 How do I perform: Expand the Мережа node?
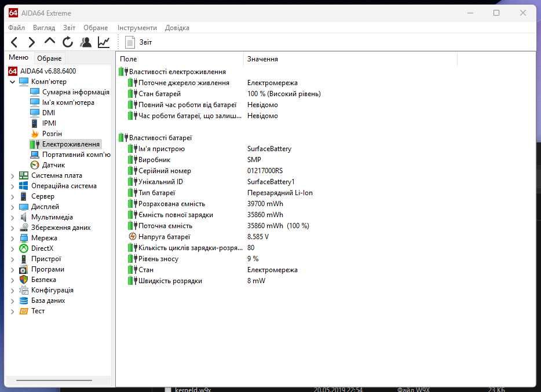coord(12,239)
